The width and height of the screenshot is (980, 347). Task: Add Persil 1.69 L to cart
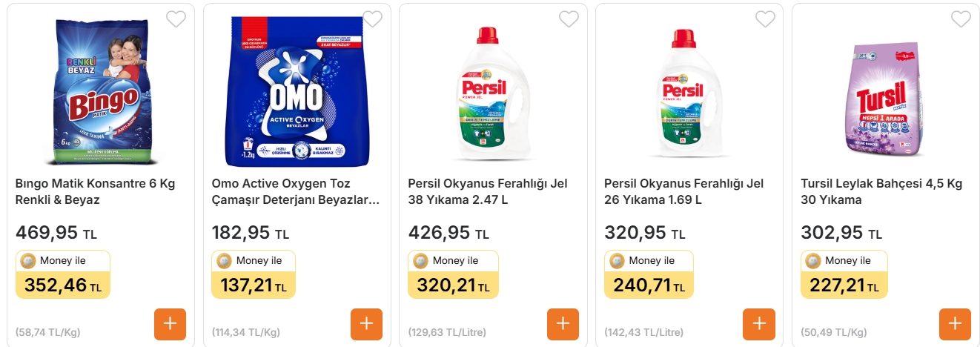[x=759, y=324]
